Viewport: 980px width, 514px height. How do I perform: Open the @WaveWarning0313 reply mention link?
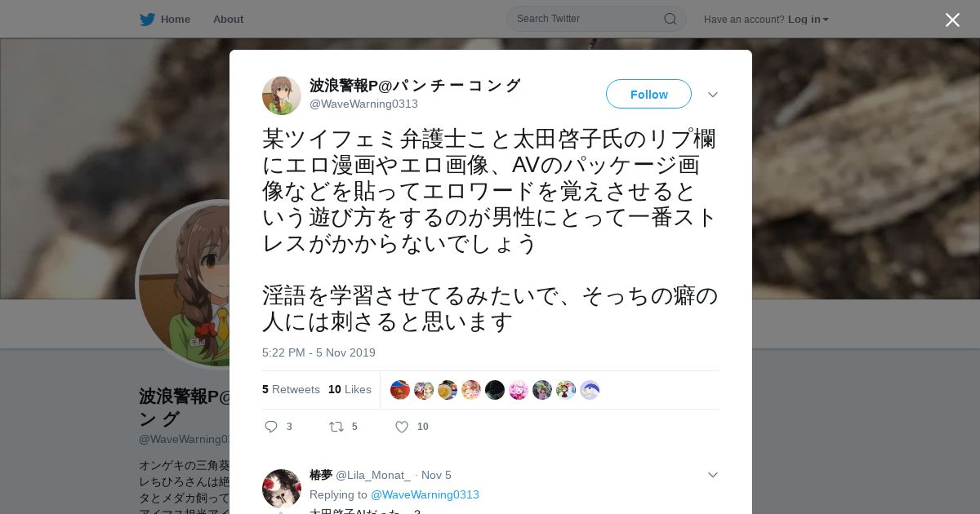pos(425,494)
